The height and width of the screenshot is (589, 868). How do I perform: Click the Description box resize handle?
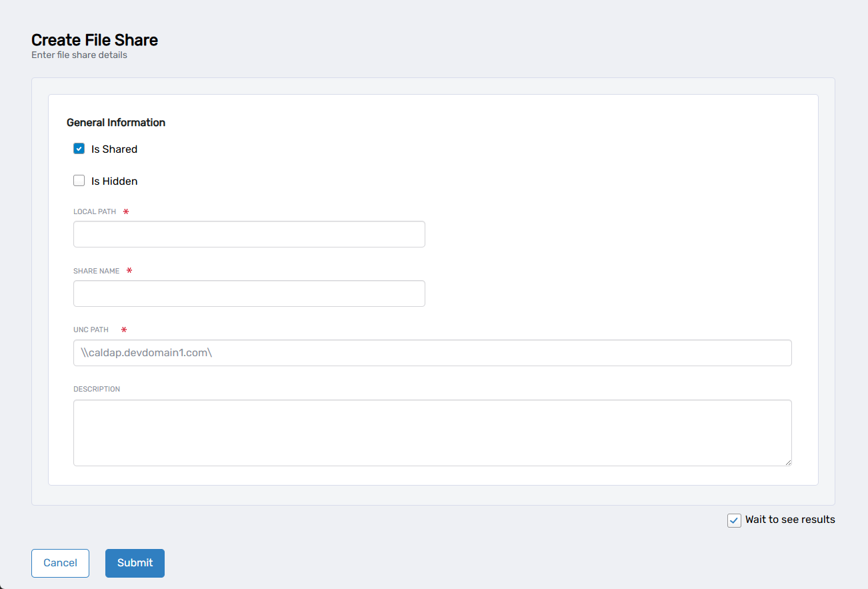pyautogui.click(x=789, y=462)
